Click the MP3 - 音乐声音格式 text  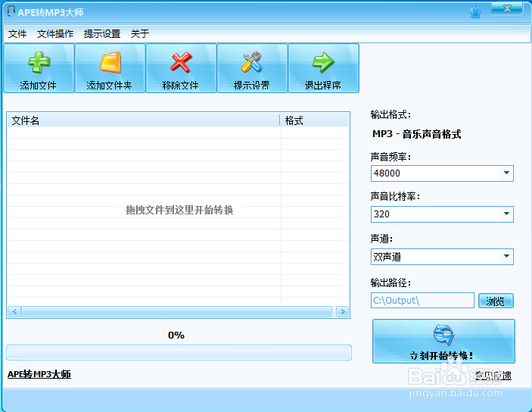click(x=417, y=134)
